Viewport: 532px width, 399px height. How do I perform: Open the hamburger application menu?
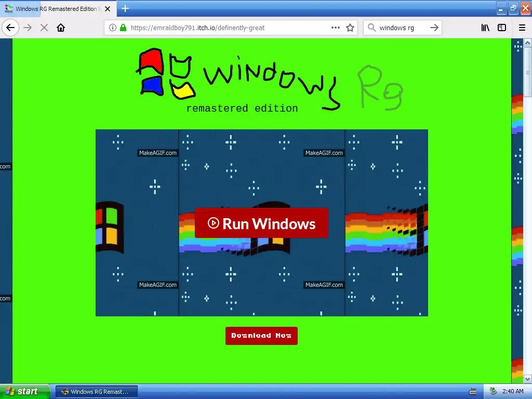pos(522,28)
